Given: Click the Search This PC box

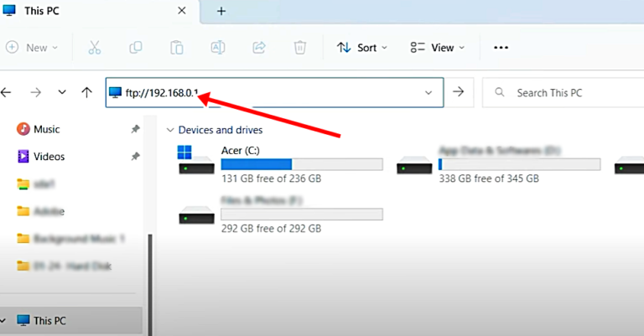Looking at the screenshot, I should pyautogui.click(x=563, y=93).
